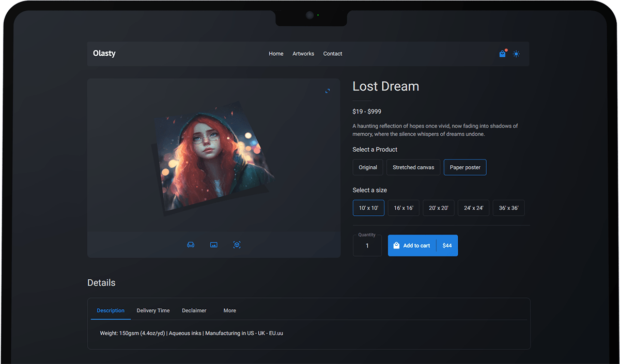
Task: Toggle light mode with the sun icon
Action: click(x=516, y=54)
